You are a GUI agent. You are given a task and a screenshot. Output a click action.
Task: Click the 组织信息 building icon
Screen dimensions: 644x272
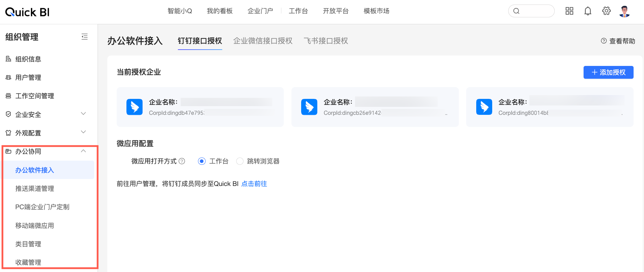point(8,59)
